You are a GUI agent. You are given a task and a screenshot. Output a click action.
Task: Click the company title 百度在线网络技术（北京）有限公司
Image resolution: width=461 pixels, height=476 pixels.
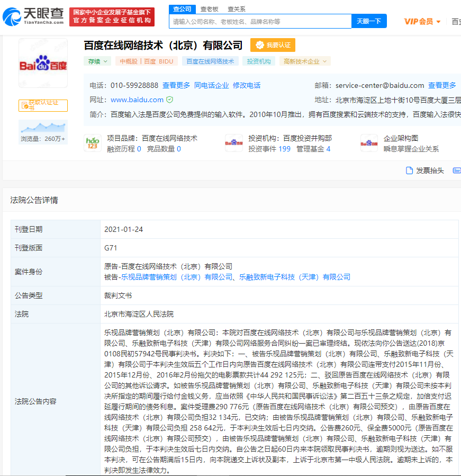(163, 45)
